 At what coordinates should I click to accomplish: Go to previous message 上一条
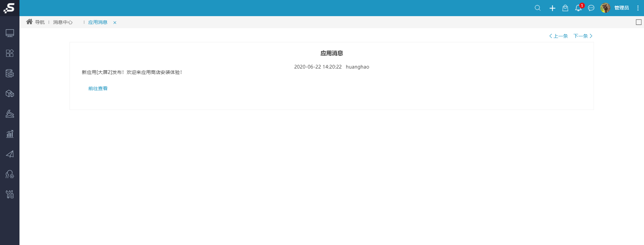pos(558,36)
